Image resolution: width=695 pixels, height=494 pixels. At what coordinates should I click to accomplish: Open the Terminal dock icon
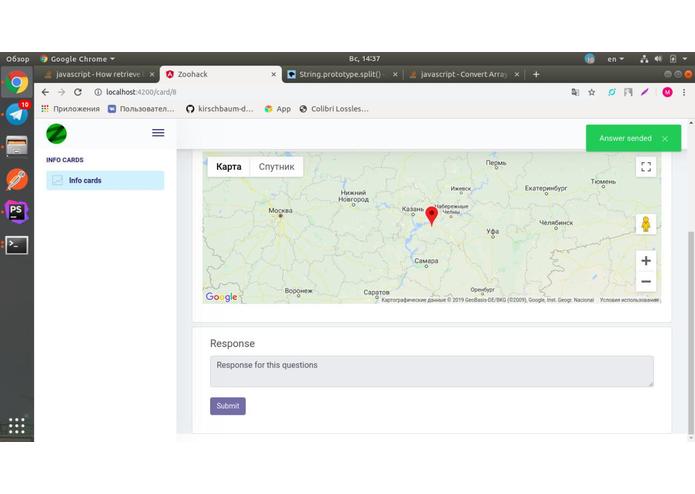coord(17,245)
